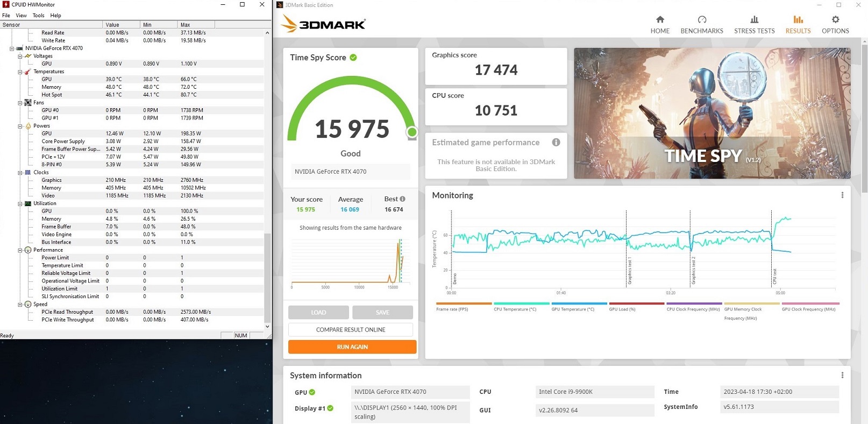Open the File menu in HWMonitor

pyautogui.click(x=6, y=16)
